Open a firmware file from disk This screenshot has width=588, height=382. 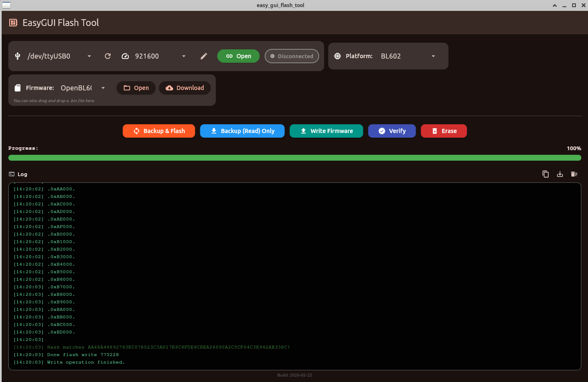coord(136,88)
